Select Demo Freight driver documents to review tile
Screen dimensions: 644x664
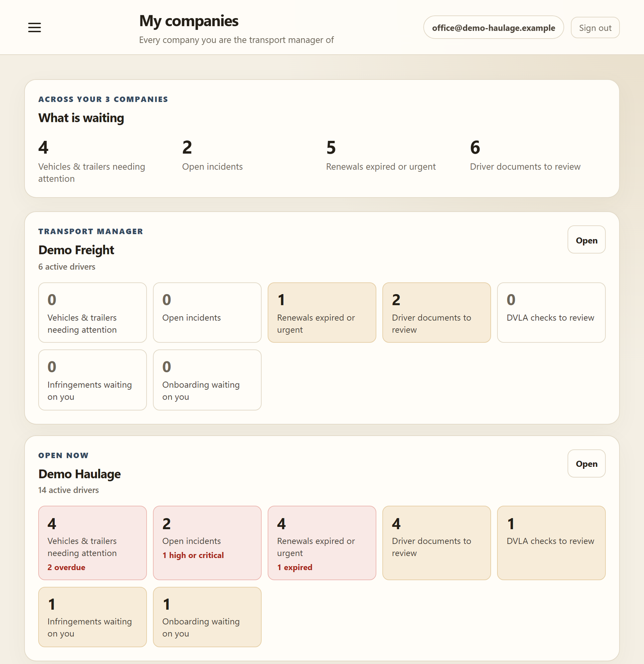coord(437,312)
